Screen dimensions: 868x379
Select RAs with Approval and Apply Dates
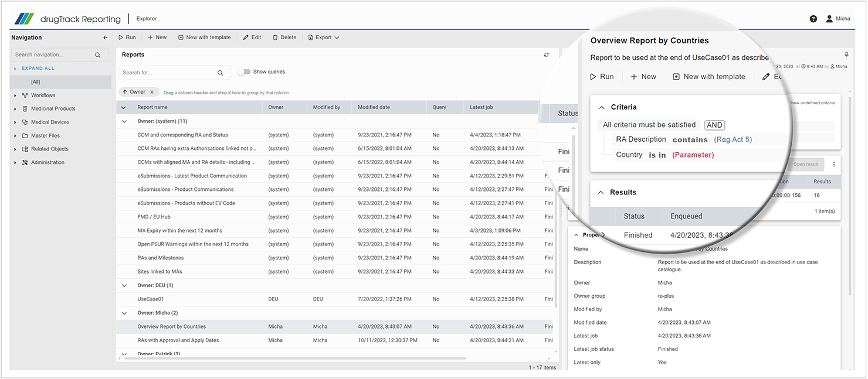tap(335, 340)
